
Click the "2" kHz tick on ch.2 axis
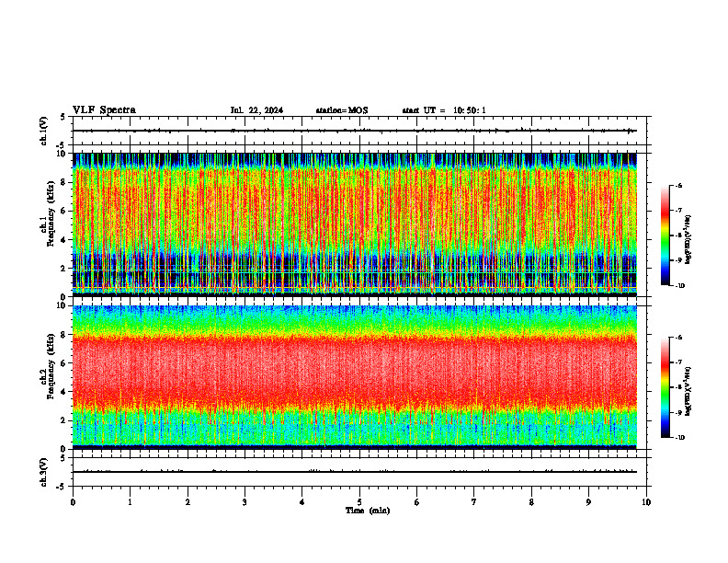pyautogui.click(x=64, y=420)
